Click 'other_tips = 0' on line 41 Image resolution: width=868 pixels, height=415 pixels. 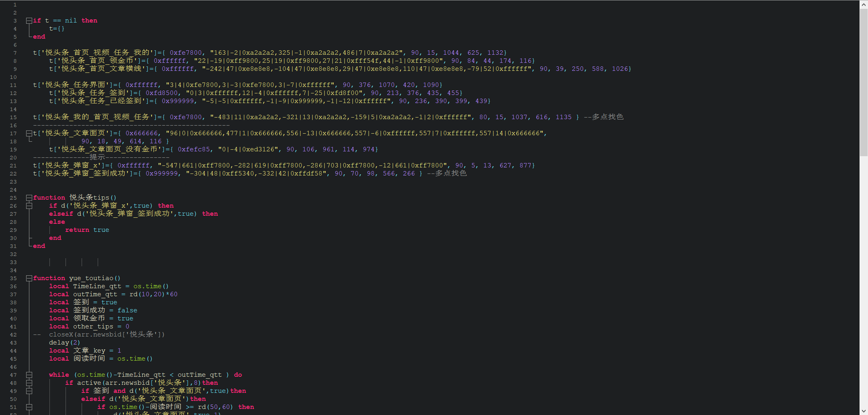(x=101, y=326)
